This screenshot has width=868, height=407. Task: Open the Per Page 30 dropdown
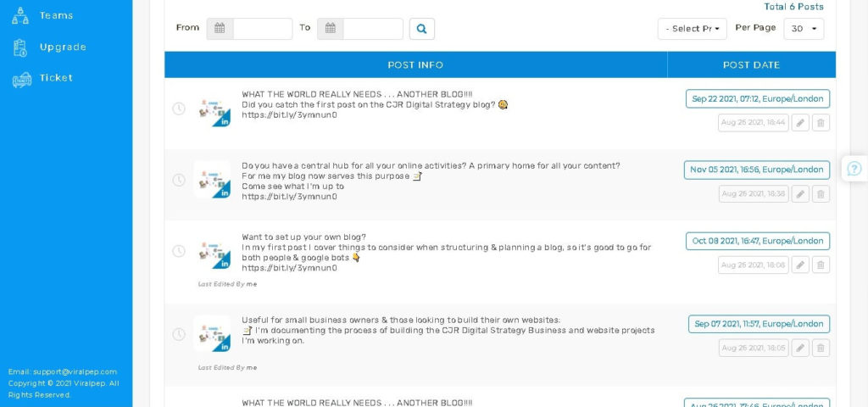(x=803, y=29)
